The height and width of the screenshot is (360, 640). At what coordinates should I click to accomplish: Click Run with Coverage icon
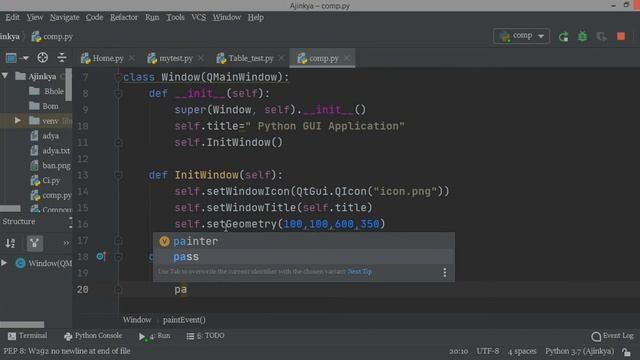[x=601, y=37]
